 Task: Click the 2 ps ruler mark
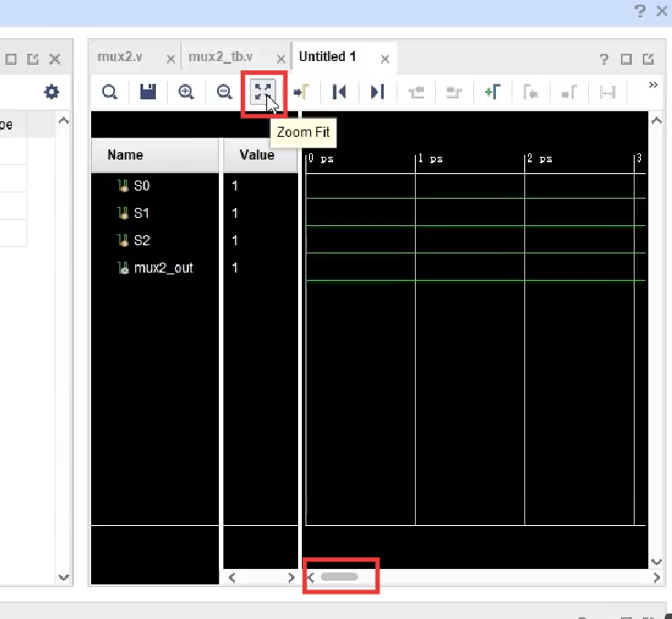point(540,159)
